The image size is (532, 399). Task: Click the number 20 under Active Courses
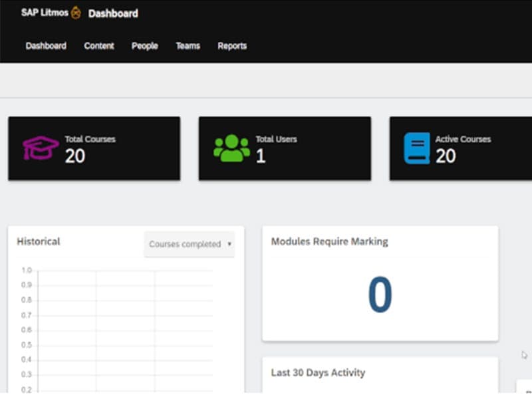(446, 156)
